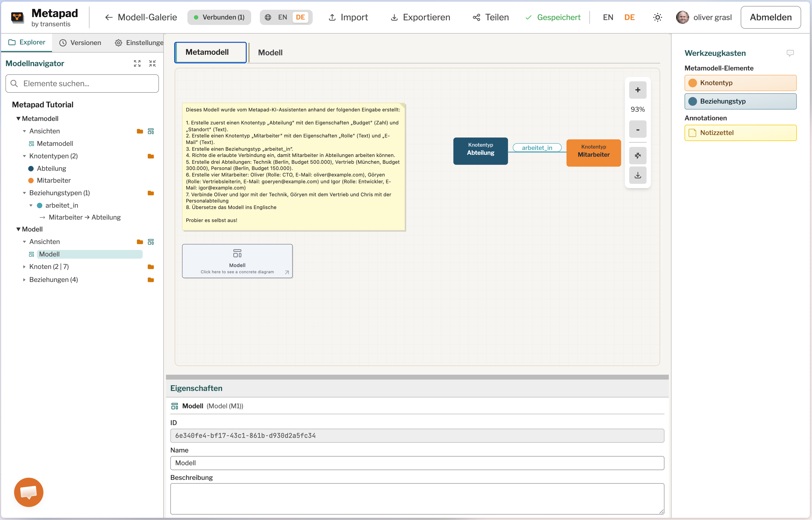Zoom in on the diagram canvas
The image size is (812, 520).
637,90
